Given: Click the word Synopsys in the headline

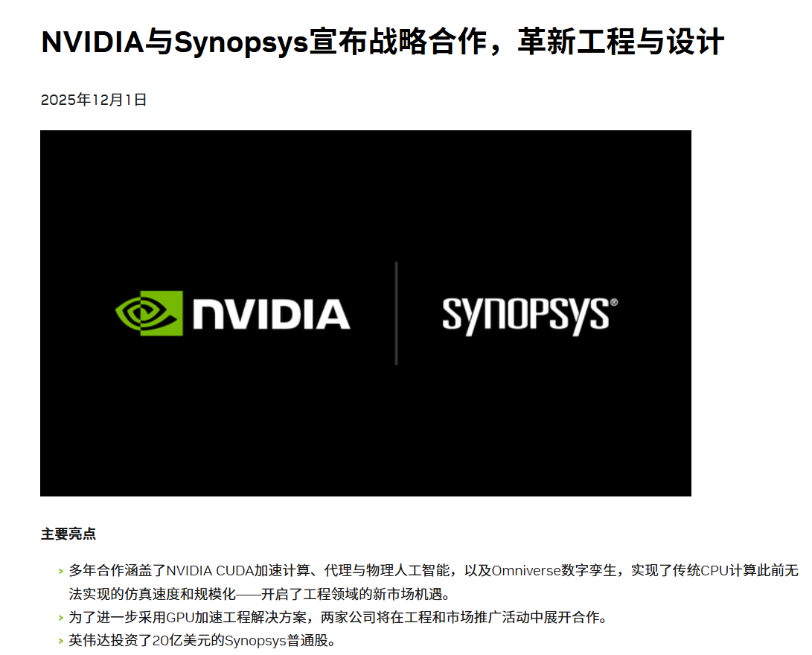Looking at the screenshot, I should point(241,42).
